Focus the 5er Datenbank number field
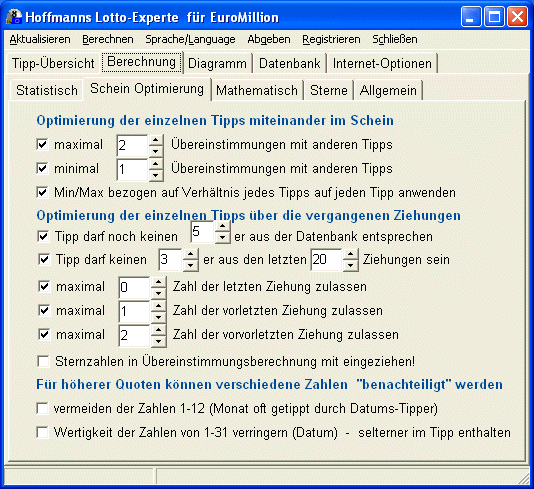This screenshot has height=489, width=534. click(202, 232)
